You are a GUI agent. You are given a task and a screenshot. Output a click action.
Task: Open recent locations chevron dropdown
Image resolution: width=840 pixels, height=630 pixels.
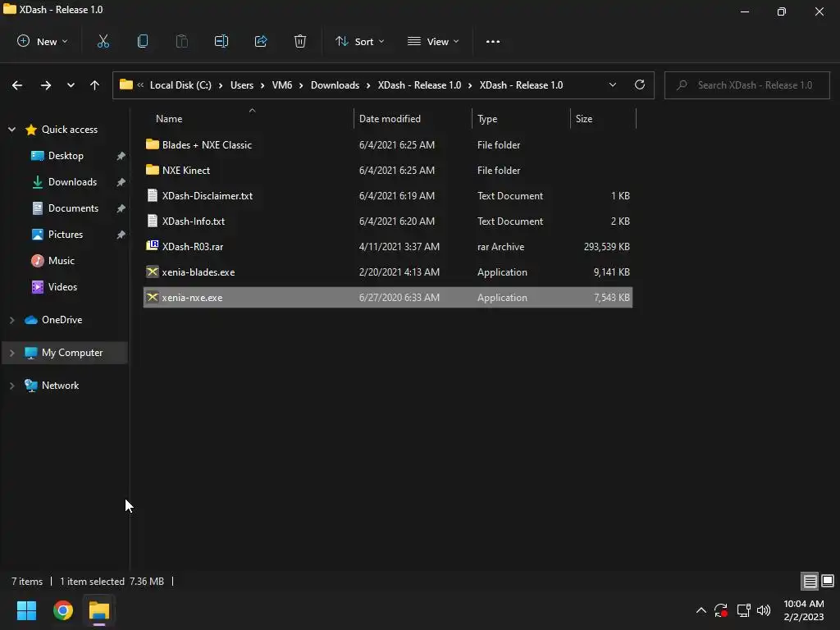[x=71, y=85]
